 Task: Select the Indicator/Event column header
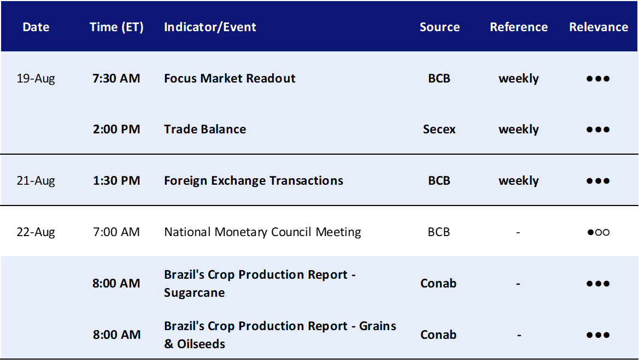coord(210,27)
